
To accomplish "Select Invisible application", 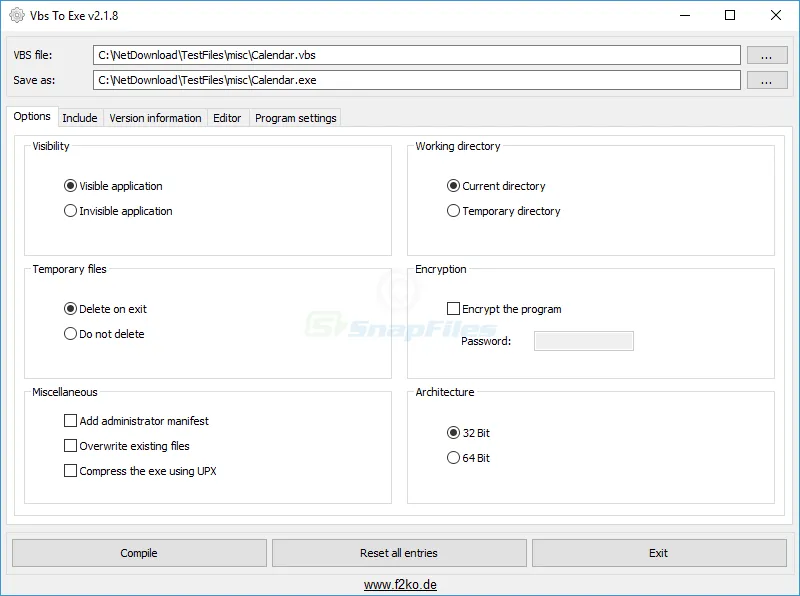I will pyautogui.click(x=118, y=211).
